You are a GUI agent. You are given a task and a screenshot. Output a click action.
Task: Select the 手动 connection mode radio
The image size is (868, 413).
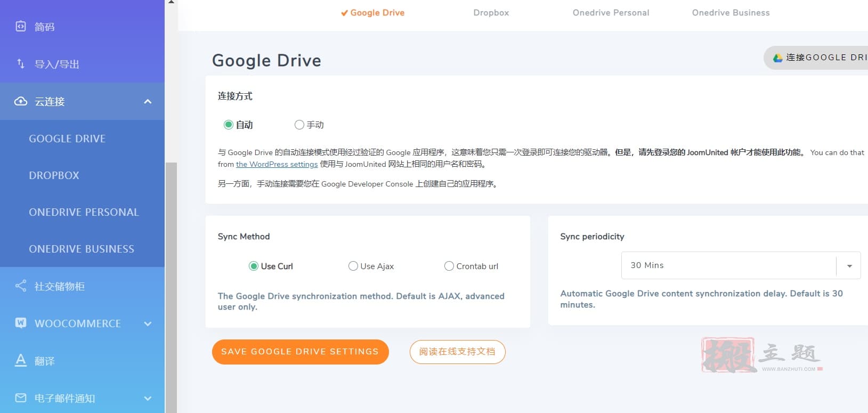pyautogui.click(x=299, y=125)
